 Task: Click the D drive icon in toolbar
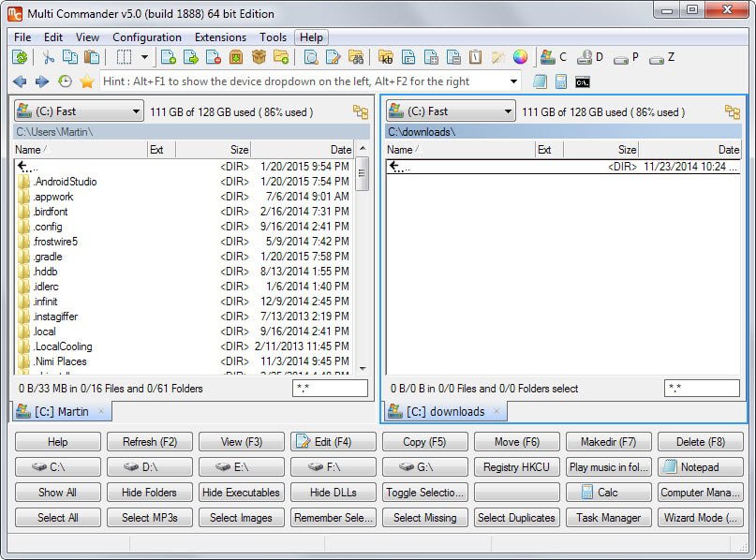coord(588,58)
